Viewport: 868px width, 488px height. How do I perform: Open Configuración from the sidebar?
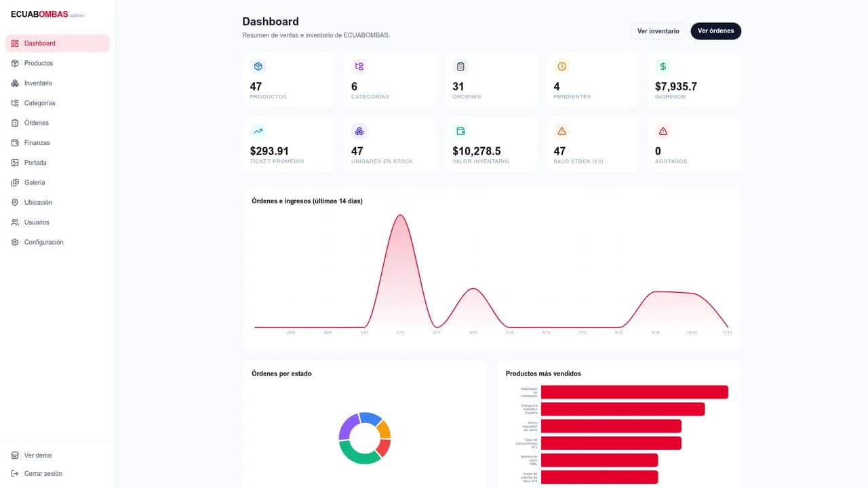[x=58, y=242]
